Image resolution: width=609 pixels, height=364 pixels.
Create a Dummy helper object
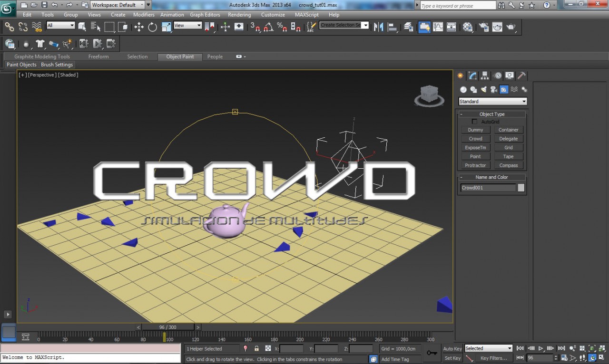[x=475, y=130]
